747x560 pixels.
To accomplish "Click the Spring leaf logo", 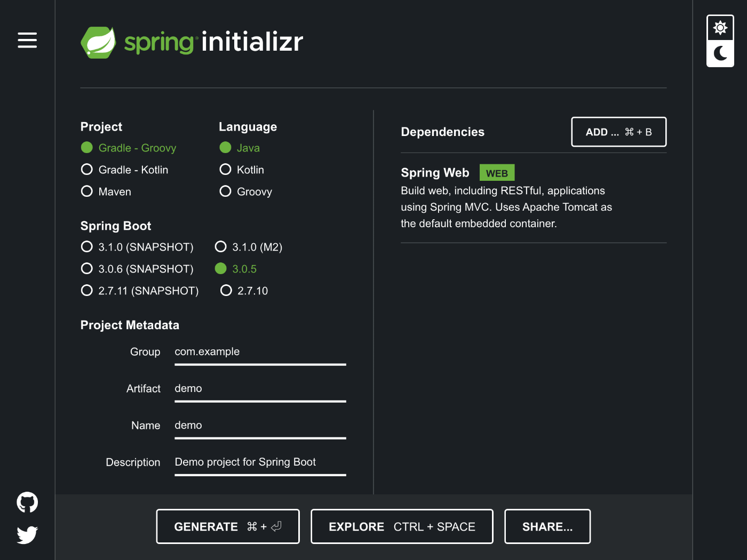I will (98, 43).
